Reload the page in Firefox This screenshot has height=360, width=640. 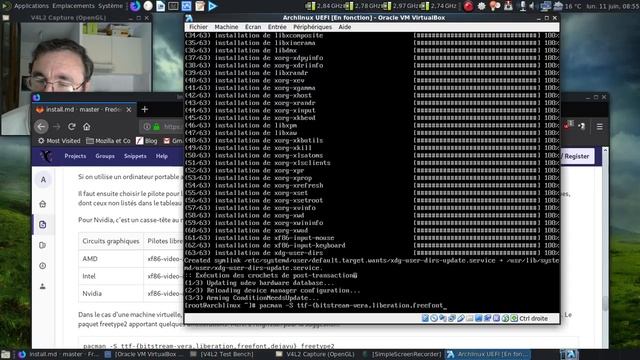[x=71, y=127]
